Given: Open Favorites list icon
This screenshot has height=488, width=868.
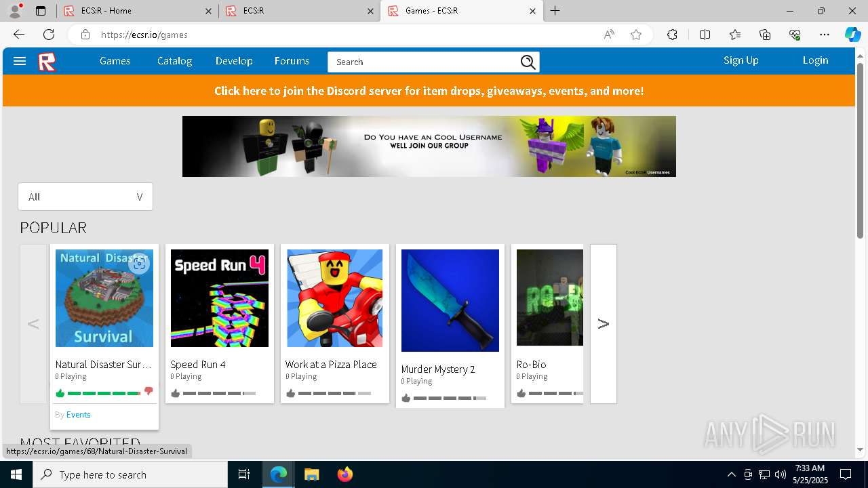Looking at the screenshot, I should (735, 35).
